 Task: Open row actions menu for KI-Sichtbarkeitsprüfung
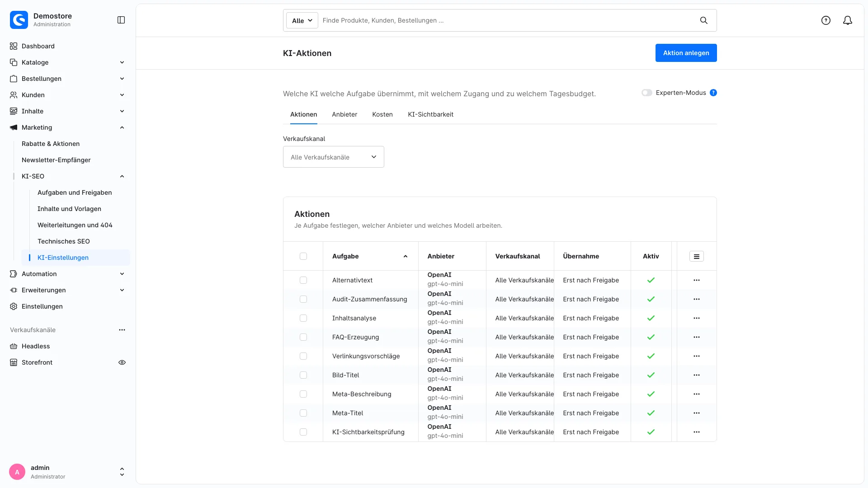(697, 432)
